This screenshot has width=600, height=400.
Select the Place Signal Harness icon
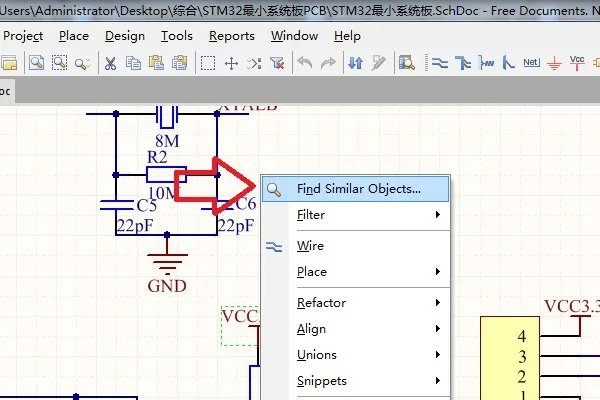tap(486, 63)
